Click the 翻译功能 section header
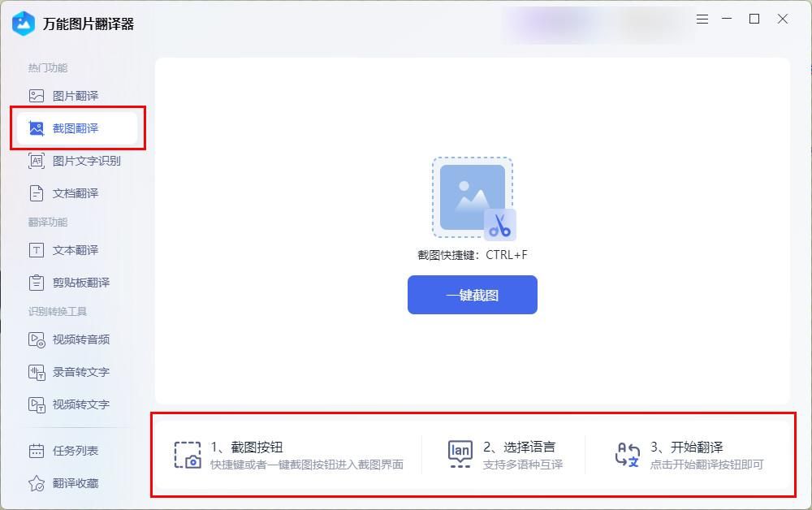Image resolution: width=812 pixels, height=510 pixels. click(48, 223)
